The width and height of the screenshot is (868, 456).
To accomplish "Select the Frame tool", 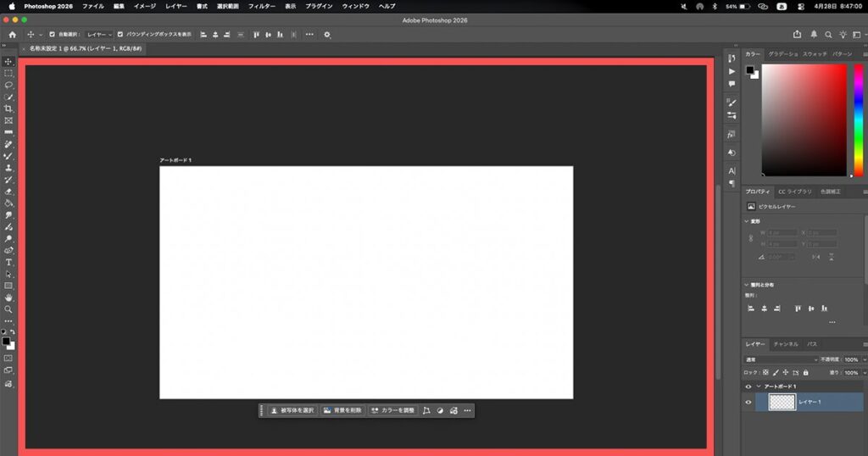I will (8, 120).
